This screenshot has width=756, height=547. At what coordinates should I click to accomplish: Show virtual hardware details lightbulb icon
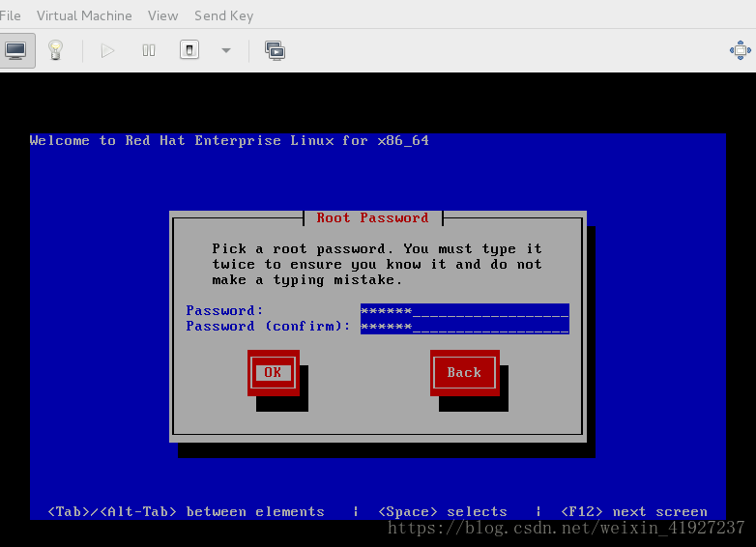tap(55, 50)
